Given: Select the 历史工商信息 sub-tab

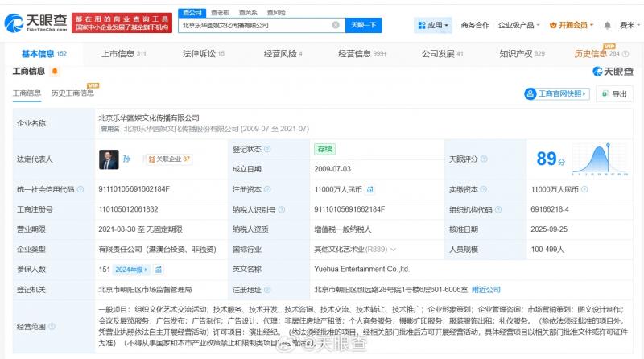Looking at the screenshot, I should point(72,93).
